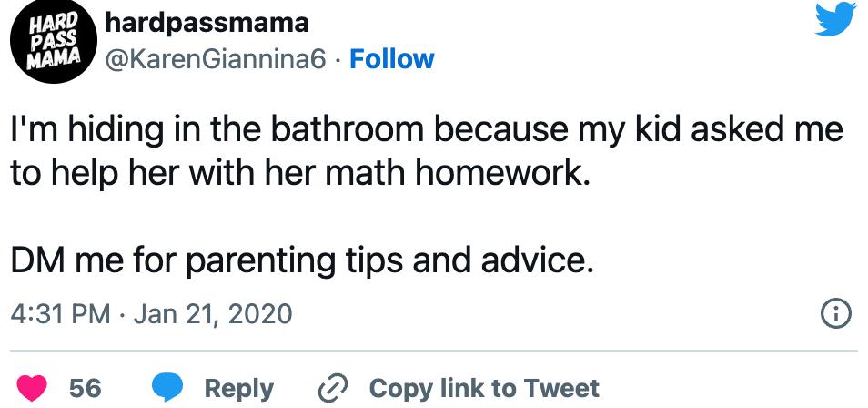Open the Hard Pass Mama profile avatar
The image size is (868, 408).
point(47,42)
